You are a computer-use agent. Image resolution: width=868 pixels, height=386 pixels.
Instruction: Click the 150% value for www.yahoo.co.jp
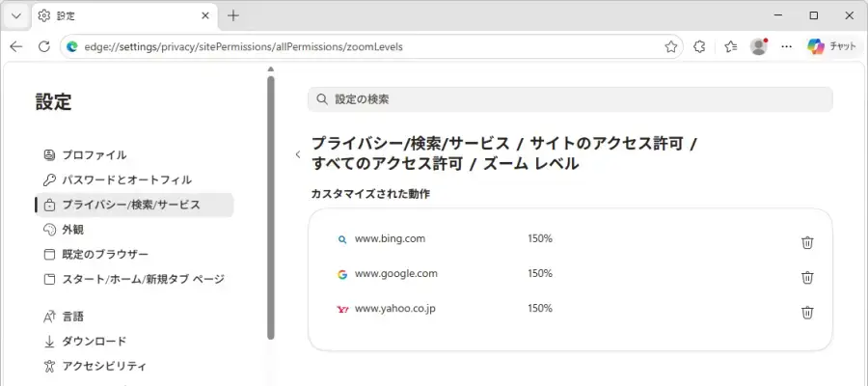[x=540, y=309]
